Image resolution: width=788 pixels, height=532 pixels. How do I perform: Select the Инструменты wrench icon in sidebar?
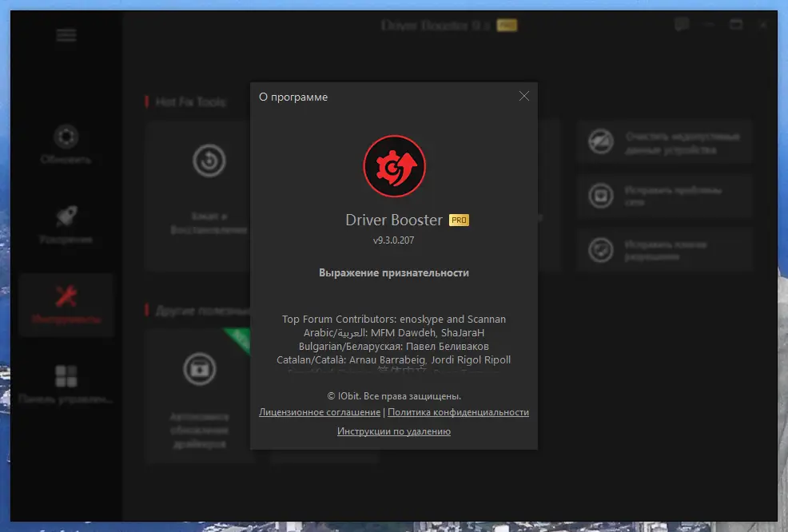(66, 296)
